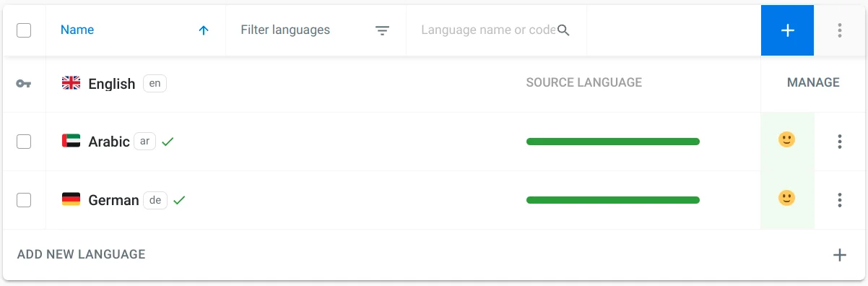Click the 'ar' language code badge
Viewport: 868px width, 286px height.
pyautogui.click(x=145, y=142)
